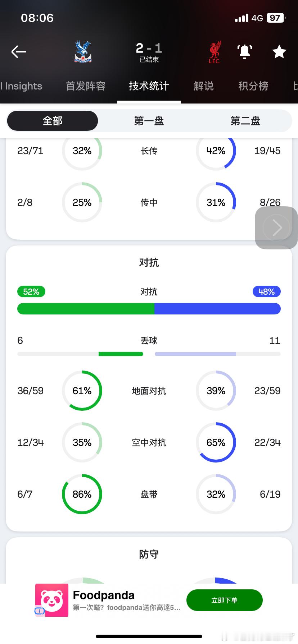Open Crystal Palace team crest

tap(83, 52)
